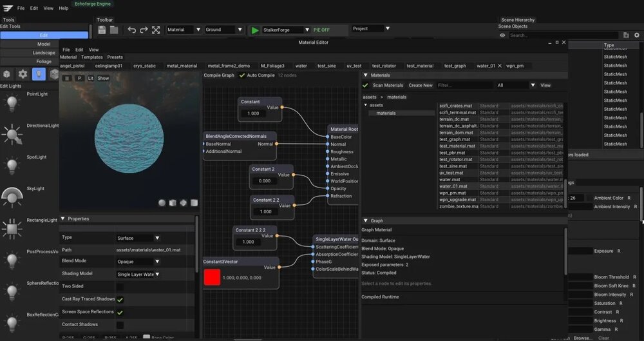Disable Cast Ray Traced Shadows
The width and height of the screenshot is (644, 341).
(120, 300)
